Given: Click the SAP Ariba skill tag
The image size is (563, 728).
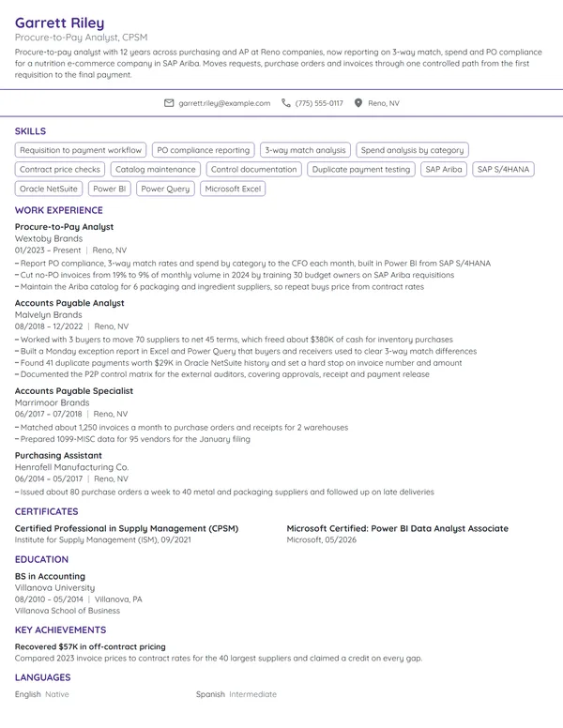Looking at the screenshot, I should click(444, 170).
